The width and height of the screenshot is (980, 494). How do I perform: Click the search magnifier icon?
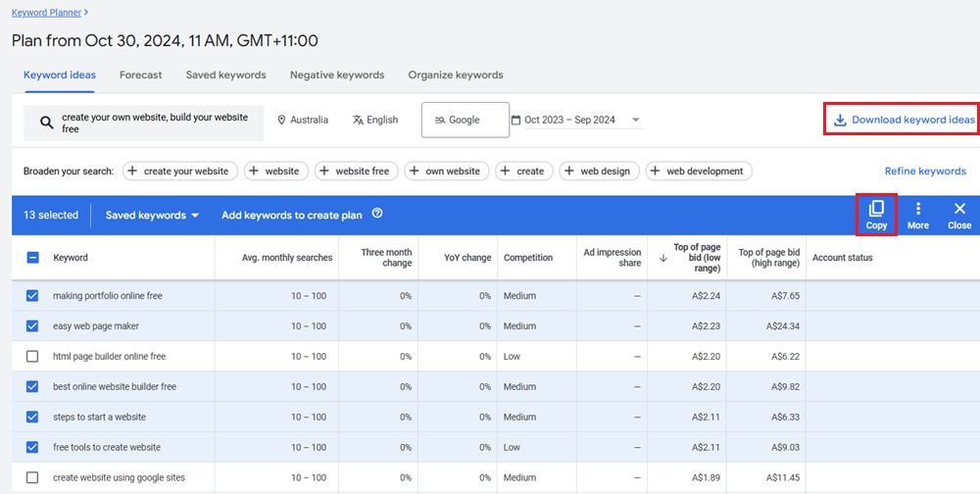[46, 123]
